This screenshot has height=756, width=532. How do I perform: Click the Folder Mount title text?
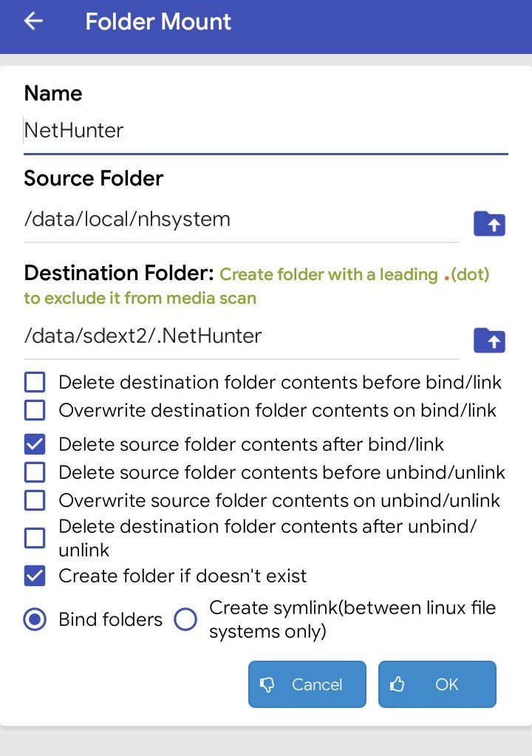158,21
